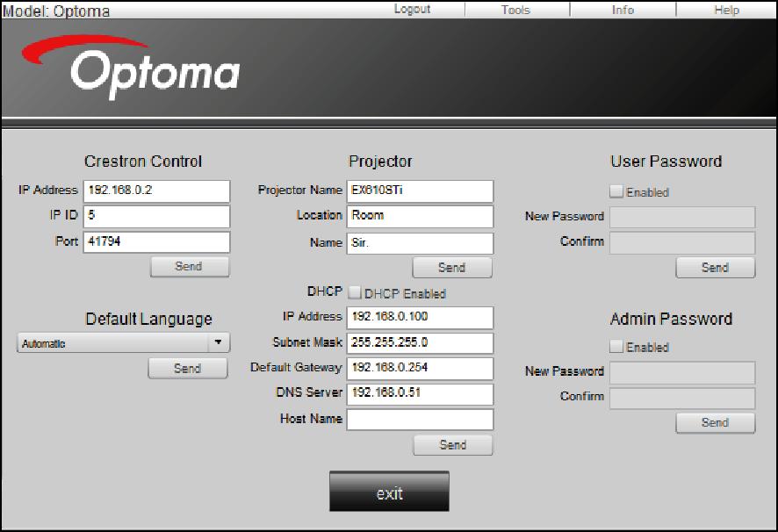Click the Admin Password New Password field
Viewport: 778px width, 532px height.
(683, 373)
